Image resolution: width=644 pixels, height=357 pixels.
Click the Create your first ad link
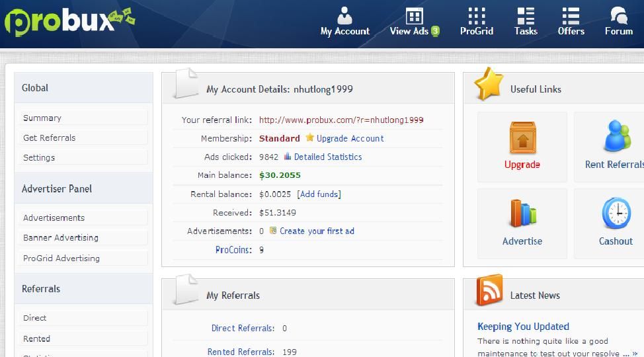coord(317,231)
